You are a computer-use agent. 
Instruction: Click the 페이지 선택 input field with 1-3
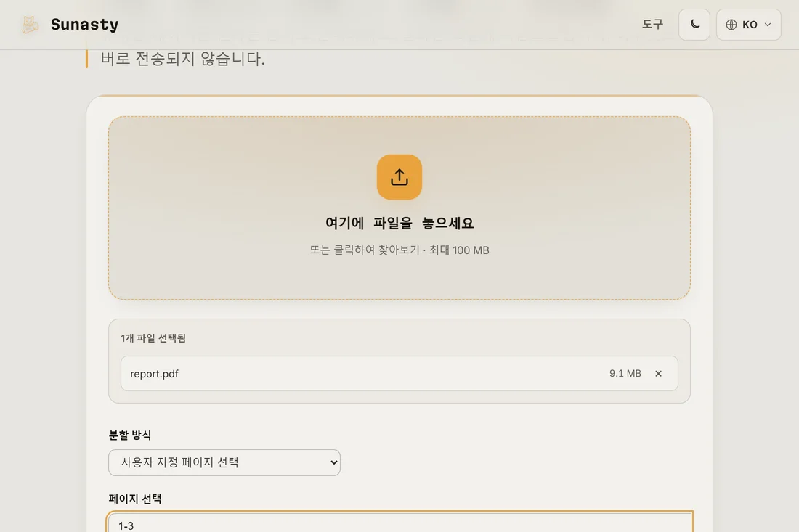pos(399,523)
